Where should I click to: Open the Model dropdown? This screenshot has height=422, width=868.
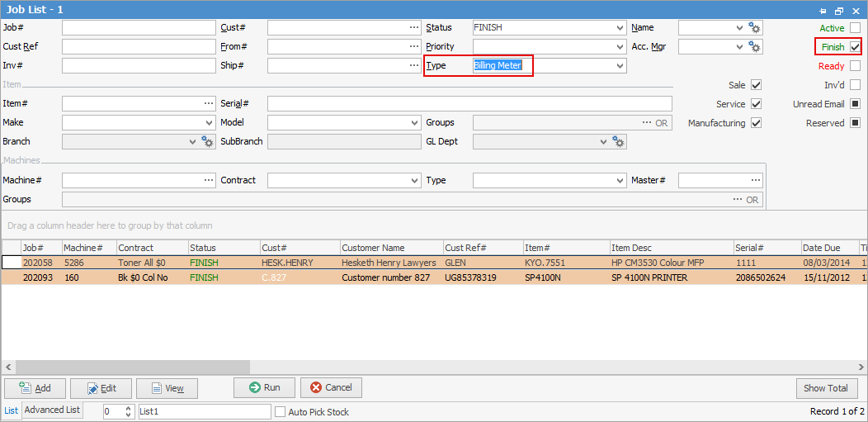click(415, 123)
